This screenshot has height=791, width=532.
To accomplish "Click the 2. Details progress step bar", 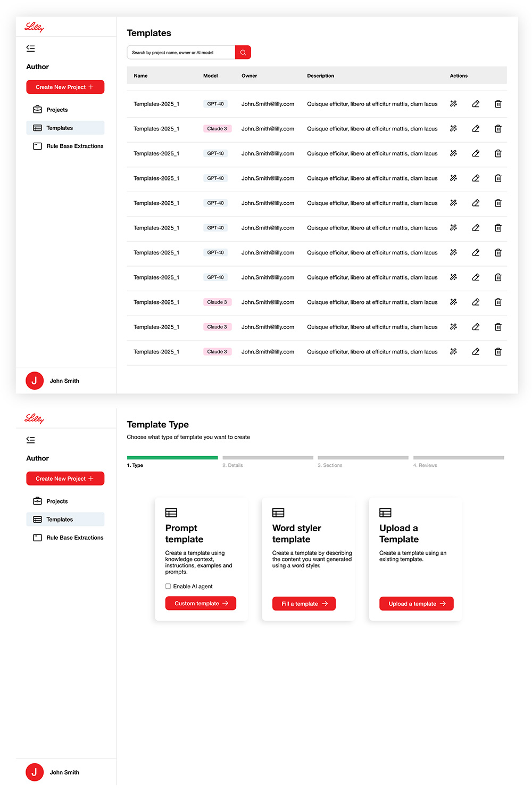I will (x=268, y=458).
